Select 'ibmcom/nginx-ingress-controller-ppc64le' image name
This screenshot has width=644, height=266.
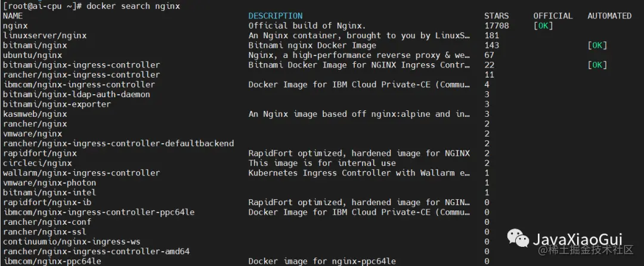(98, 212)
